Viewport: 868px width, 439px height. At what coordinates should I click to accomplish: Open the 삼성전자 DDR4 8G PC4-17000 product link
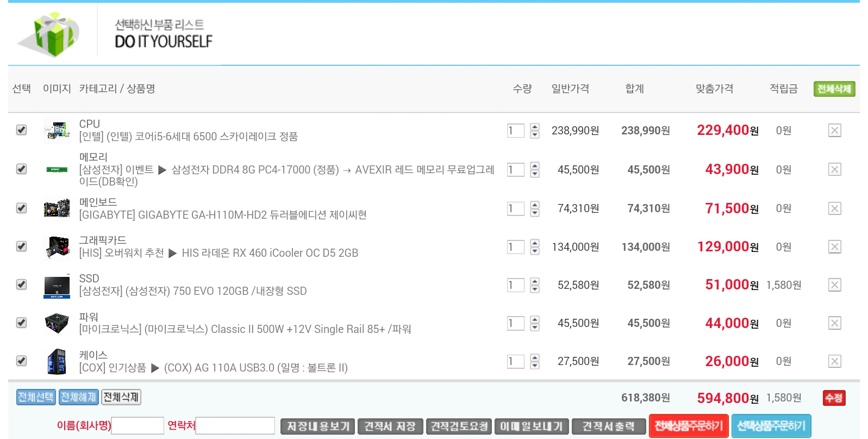pos(287,176)
